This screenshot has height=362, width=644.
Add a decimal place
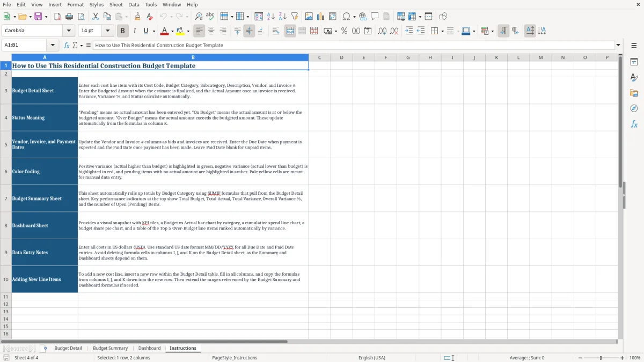click(x=382, y=31)
